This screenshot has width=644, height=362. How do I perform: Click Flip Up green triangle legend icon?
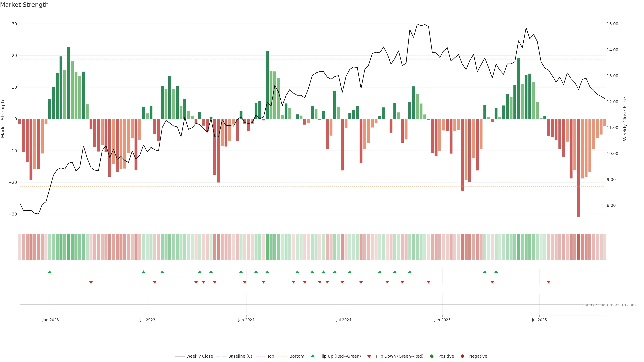pos(312,356)
